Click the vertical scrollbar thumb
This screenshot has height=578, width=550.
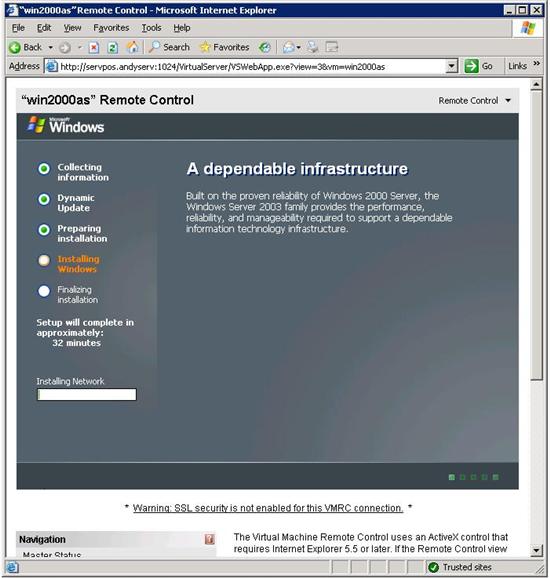point(536,235)
